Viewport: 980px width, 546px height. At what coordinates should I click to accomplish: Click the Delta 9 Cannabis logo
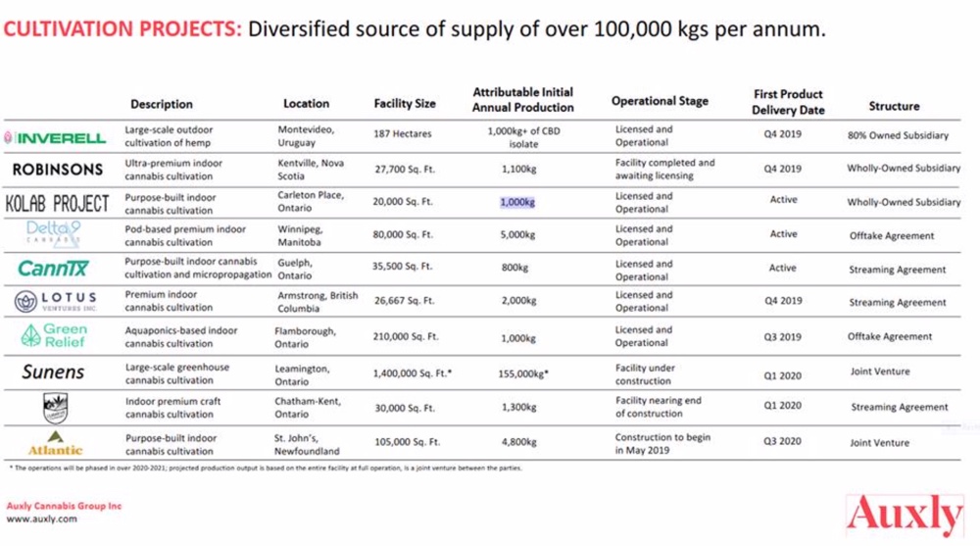(55, 234)
